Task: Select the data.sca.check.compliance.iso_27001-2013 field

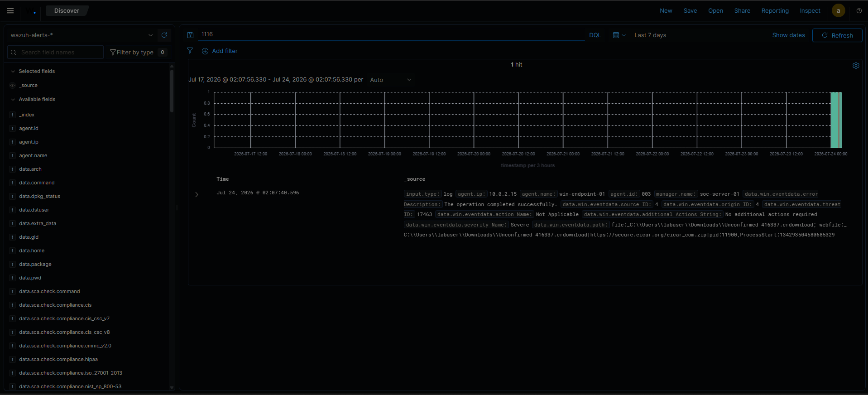Action: [71, 373]
